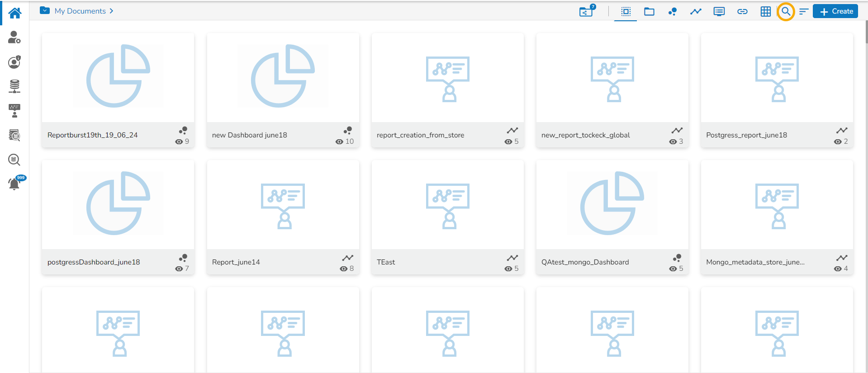Click the Create button
868x373 pixels.
(835, 11)
